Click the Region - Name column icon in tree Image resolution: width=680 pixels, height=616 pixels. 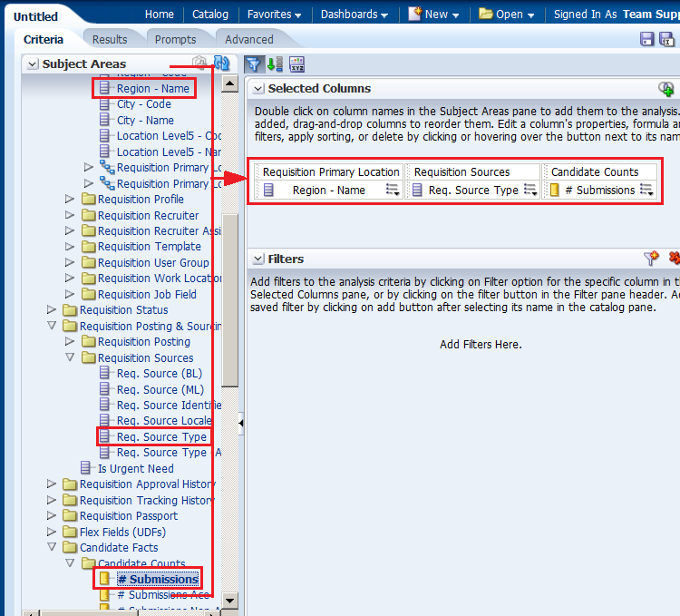point(104,88)
